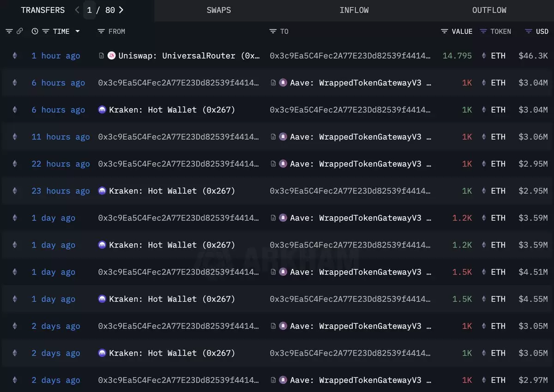Viewport: 554px width, 392px height.
Task: Open the TO column filter
Action: [x=273, y=31]
